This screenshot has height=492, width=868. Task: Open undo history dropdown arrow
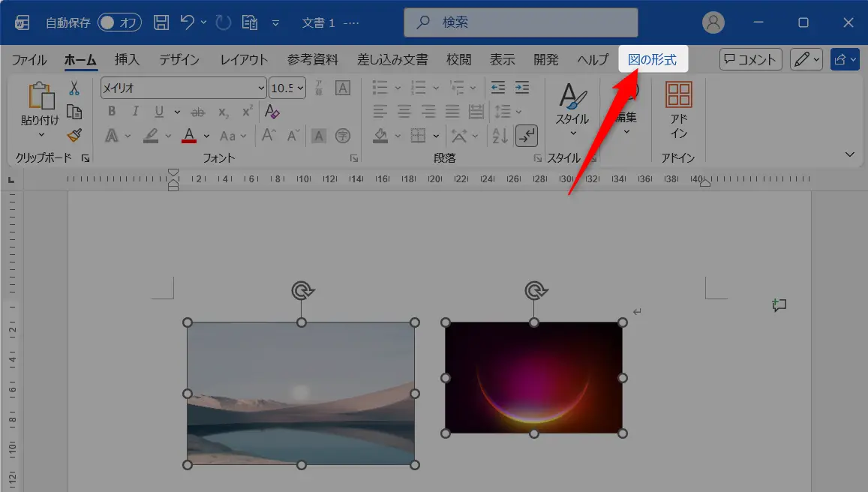tap(204, 22)
